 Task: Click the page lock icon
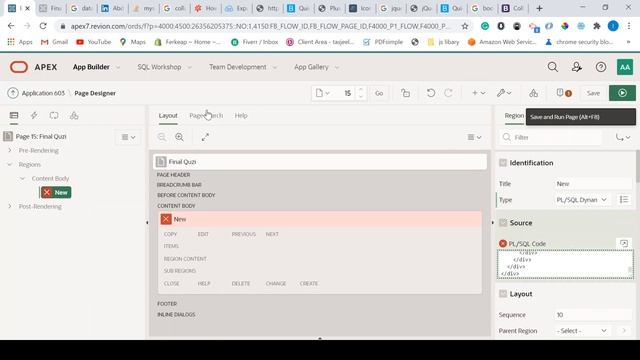[x=405, y=93]
